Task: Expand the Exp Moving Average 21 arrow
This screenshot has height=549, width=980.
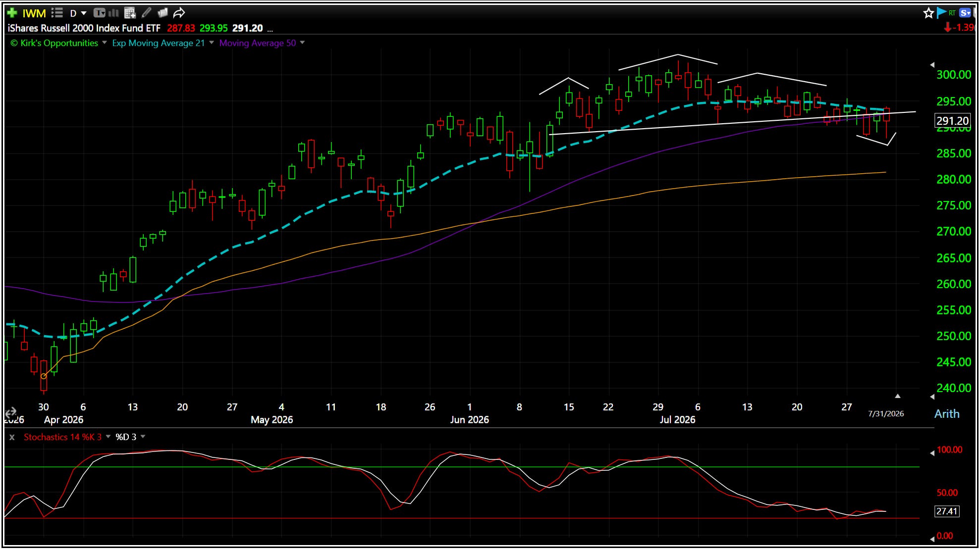Action: click(x=212, y=43)
